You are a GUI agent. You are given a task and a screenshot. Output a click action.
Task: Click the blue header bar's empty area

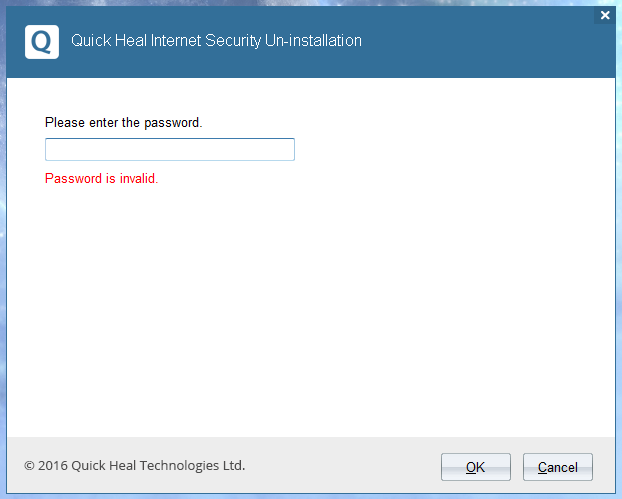pyautogui.click(x=480, y=42)
